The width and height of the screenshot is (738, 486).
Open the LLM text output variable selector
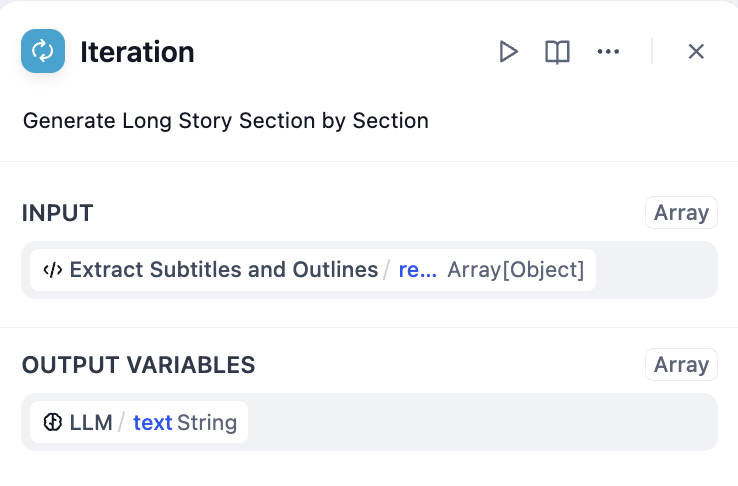(x=139, y=422)
